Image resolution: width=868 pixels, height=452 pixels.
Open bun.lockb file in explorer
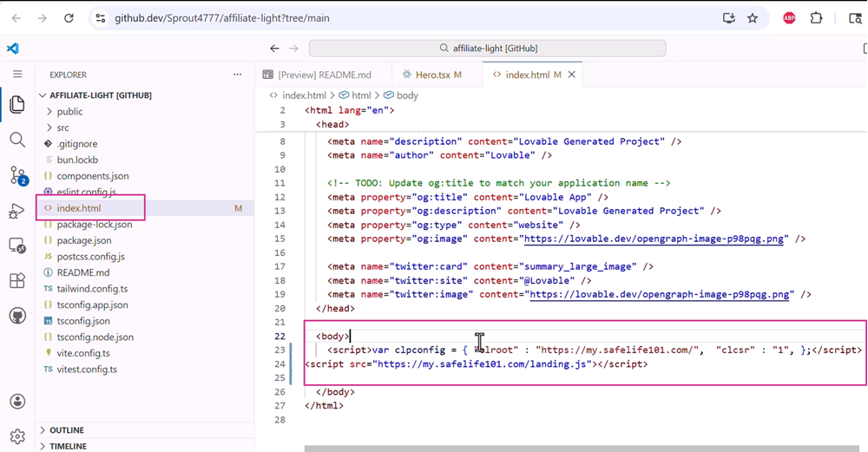(77, 160)
